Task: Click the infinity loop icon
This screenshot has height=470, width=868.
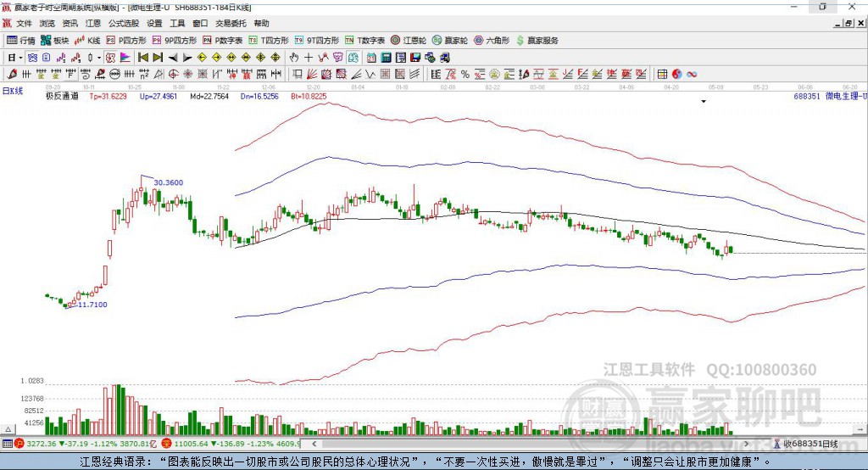Action: tap(692, 75)
